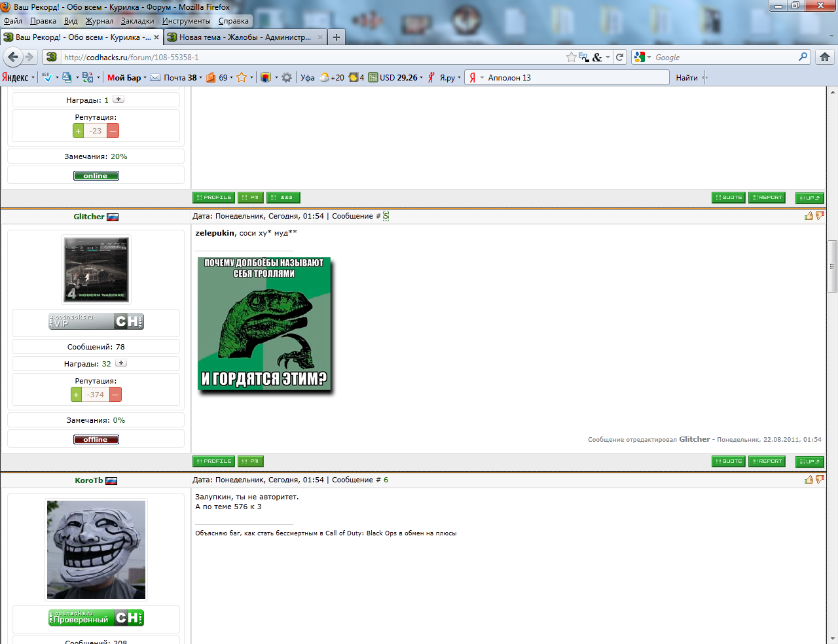This screenshot has width=838, height=644.
Task: Click the Я.ру icon
Action: pyautogui.click(x=431, y=77)
